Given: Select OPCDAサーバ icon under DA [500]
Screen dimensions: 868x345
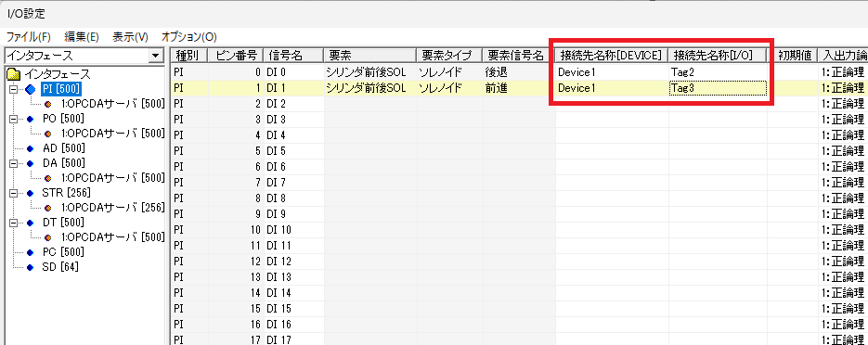Looking at the screenshot, I should click(x=48, y=178).
